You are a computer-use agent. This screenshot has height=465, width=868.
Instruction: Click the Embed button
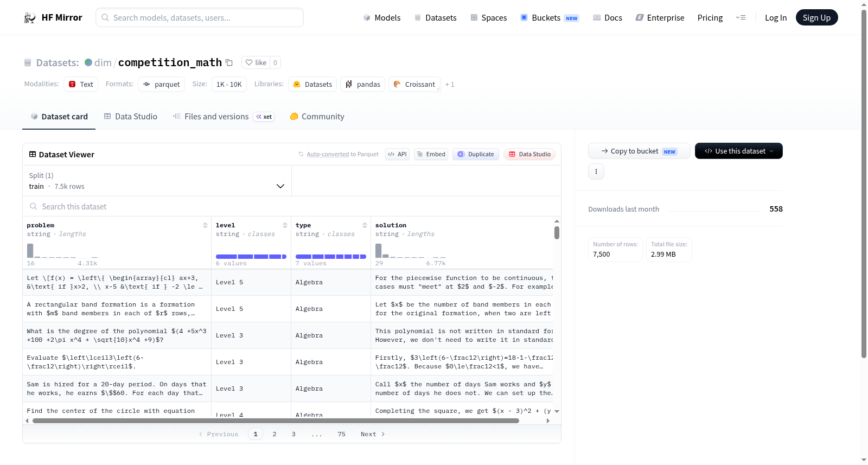(431, 154)
